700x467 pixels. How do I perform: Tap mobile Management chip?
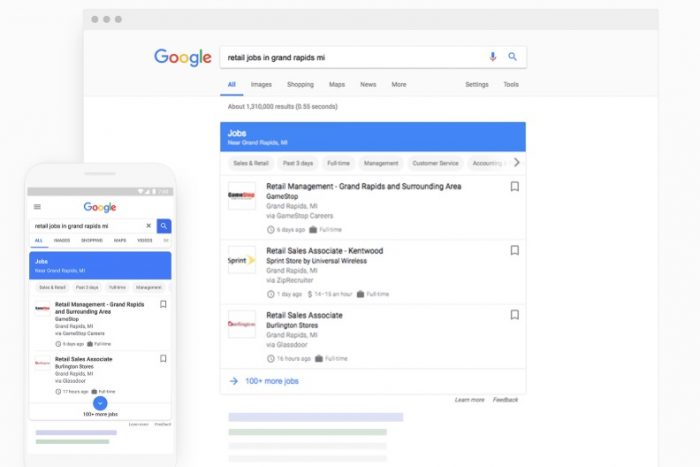coord(149,287)
